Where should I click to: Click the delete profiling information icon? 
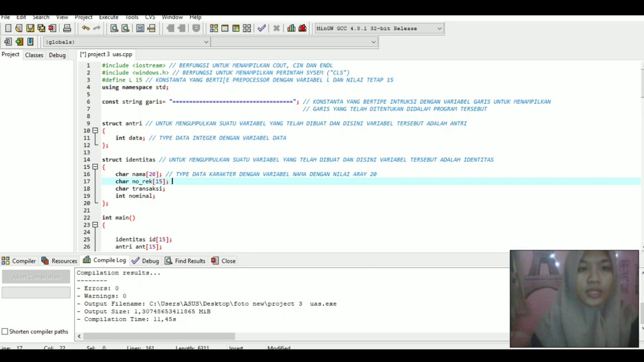[302, 29]
